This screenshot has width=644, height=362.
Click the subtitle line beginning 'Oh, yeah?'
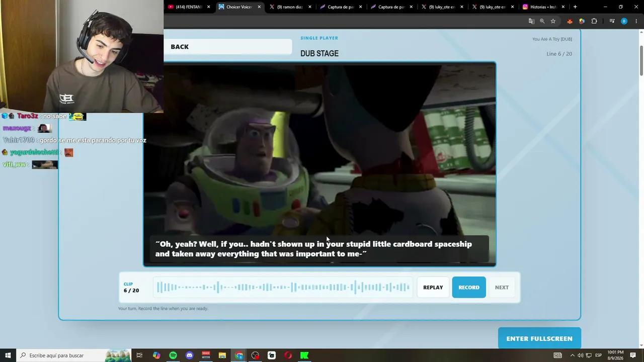(313, 249)
